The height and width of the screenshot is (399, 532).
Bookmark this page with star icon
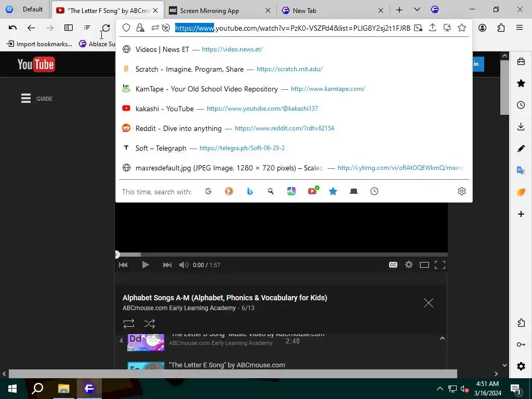coord(462,28)
